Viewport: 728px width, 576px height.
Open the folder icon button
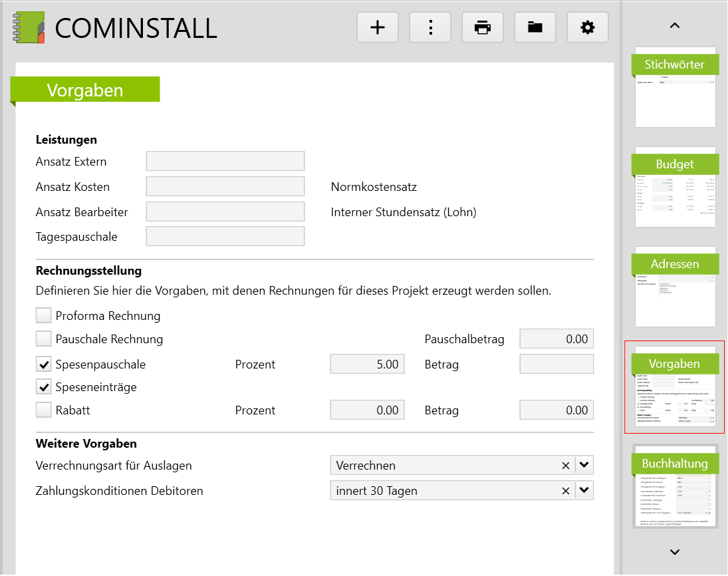[x=535, y=27]
